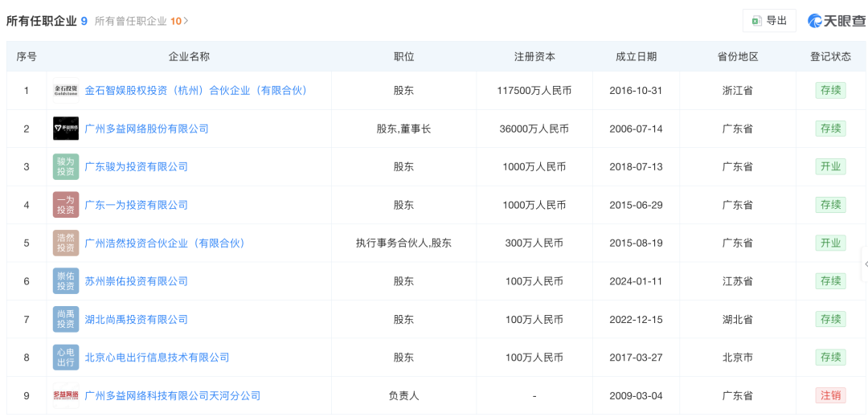The image size is (868, 417).
Task: Open 广州多益网络股份有限公司 company link
Action: pyautogui.click(x=146, y=129)
